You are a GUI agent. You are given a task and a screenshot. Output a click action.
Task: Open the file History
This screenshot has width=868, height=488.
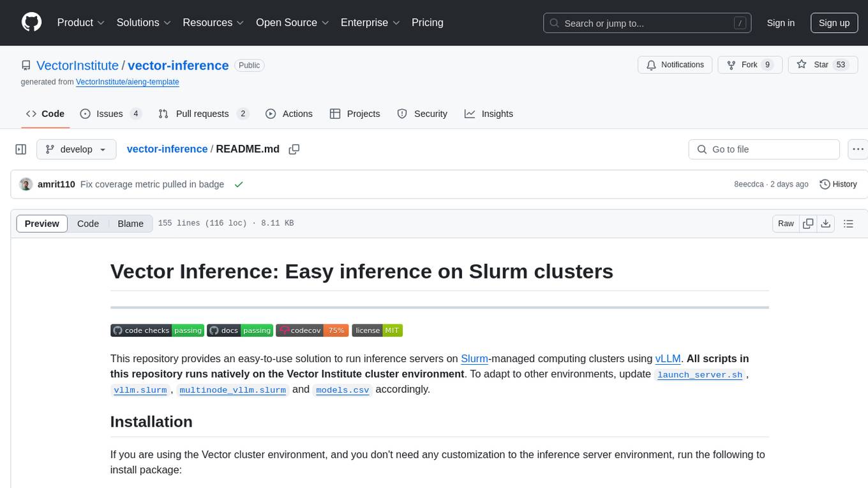pos(839,184)
